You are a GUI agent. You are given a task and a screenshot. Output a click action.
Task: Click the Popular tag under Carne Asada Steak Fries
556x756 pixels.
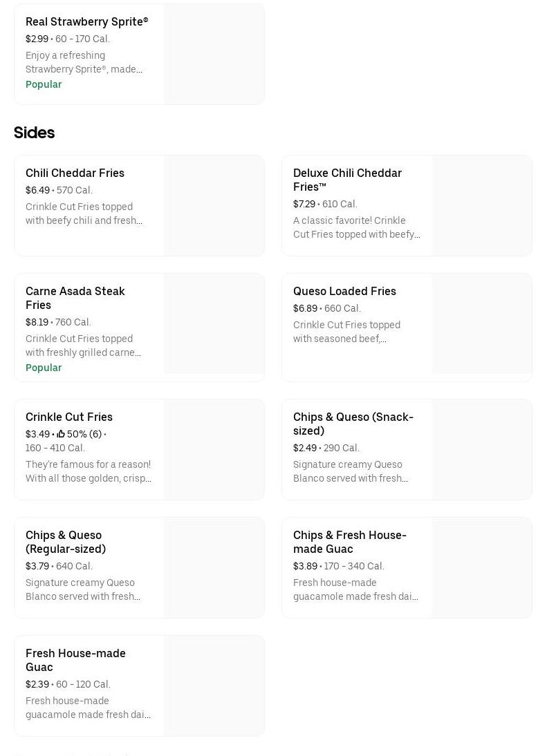[44, 368]
